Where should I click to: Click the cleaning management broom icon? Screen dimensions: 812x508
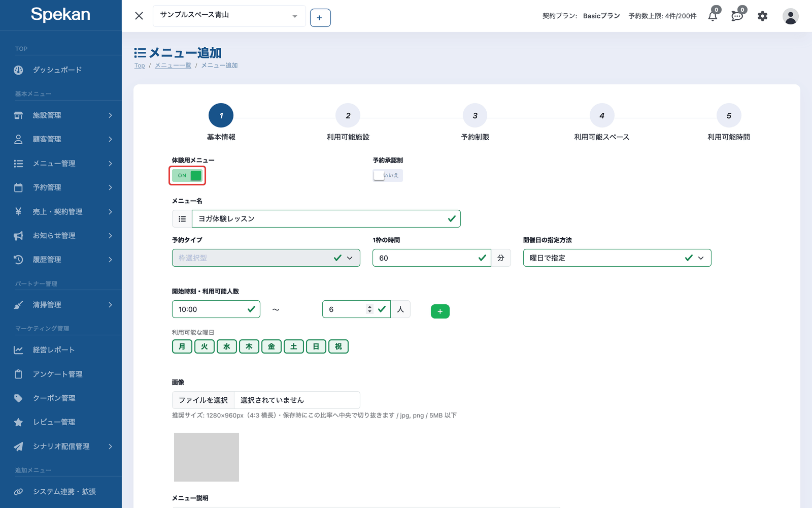(x=18, y=305)
